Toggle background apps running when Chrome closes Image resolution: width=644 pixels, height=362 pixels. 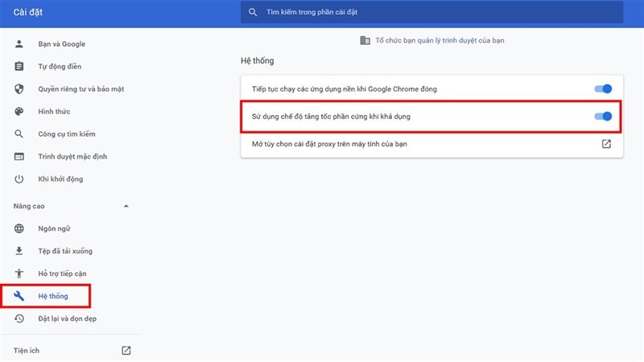pos(603,88)
